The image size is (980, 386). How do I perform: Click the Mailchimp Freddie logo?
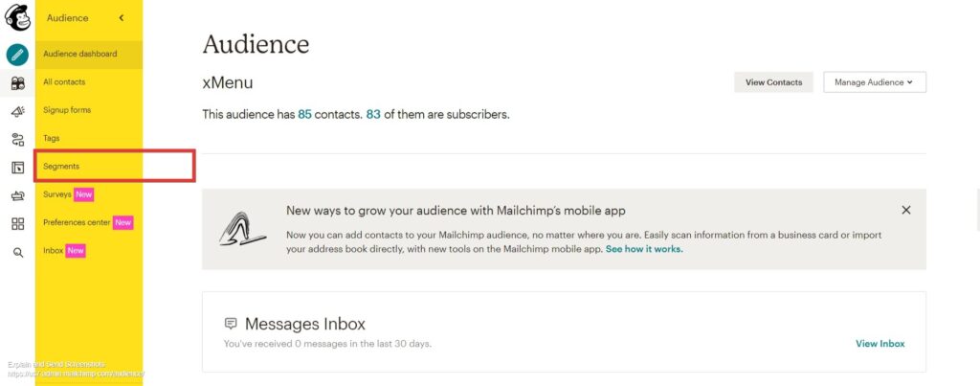click(x=17, y=17)
